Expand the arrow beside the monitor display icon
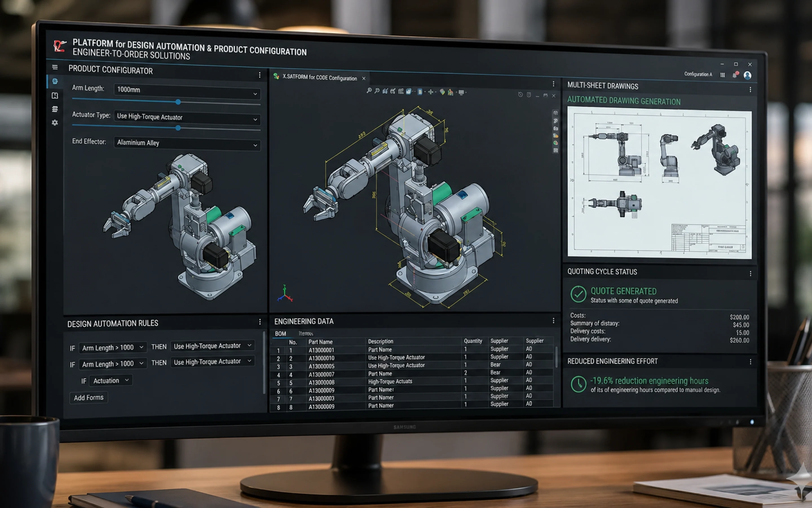The width and height of the screenshot is (812, 508). click(x=466, y=92)
